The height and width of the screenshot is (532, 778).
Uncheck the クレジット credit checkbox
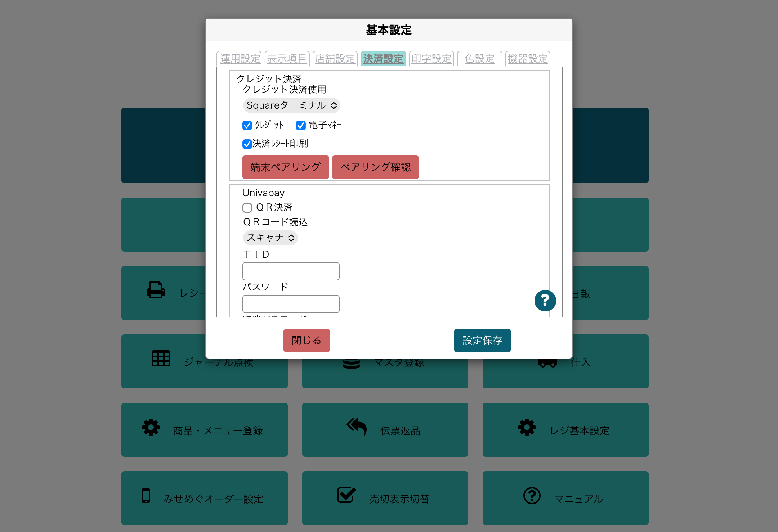[247, 125]
